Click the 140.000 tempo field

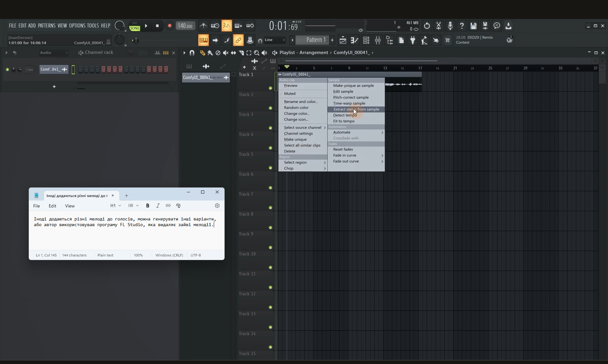tap(185, 26)
